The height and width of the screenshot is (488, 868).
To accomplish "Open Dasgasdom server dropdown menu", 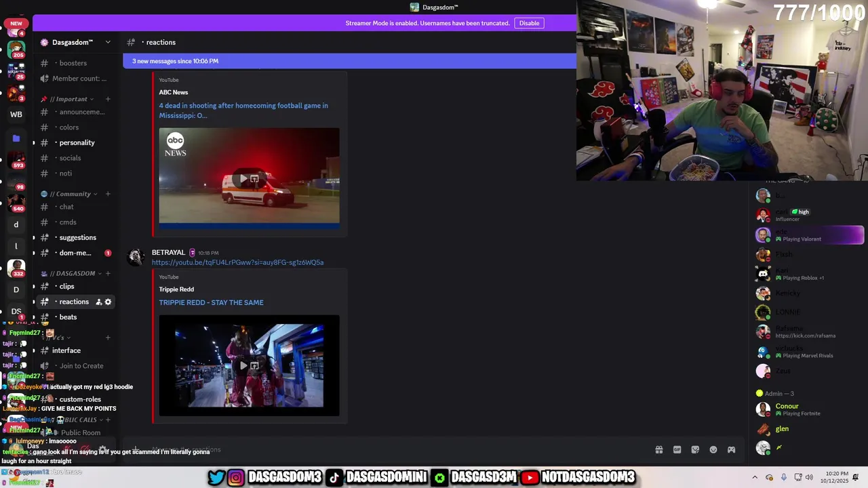I will pyautogui.click(x=108, y=42).
